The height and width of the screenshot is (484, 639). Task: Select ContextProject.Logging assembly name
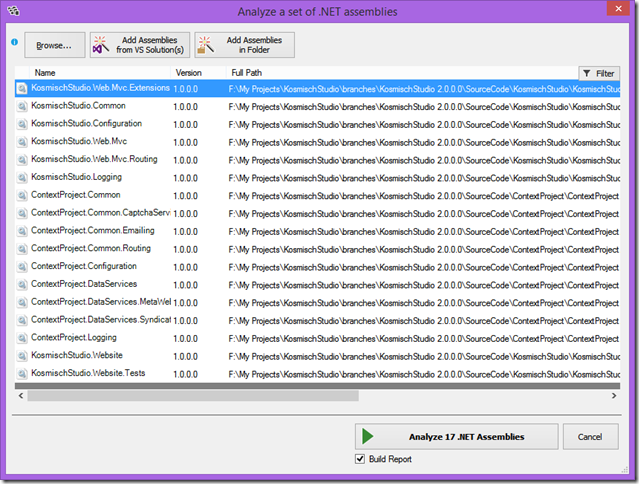pos(74,337)
